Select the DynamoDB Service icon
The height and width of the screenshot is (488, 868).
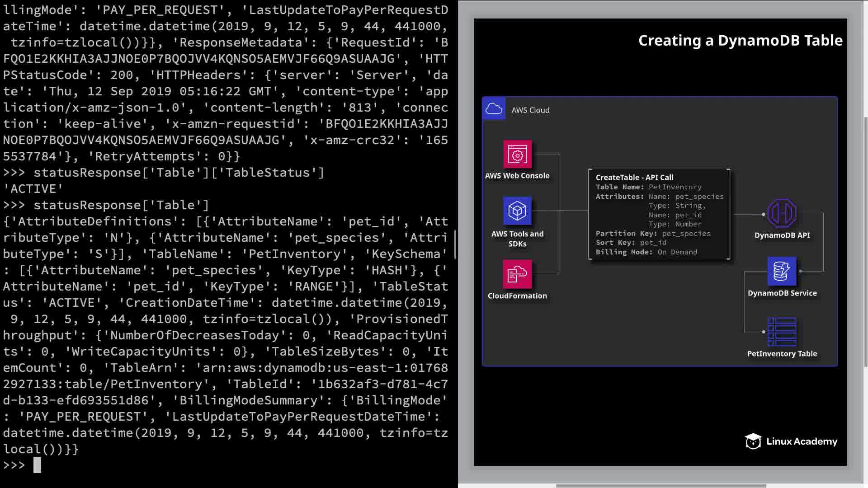pyautogui.click(x=782, y=271)
